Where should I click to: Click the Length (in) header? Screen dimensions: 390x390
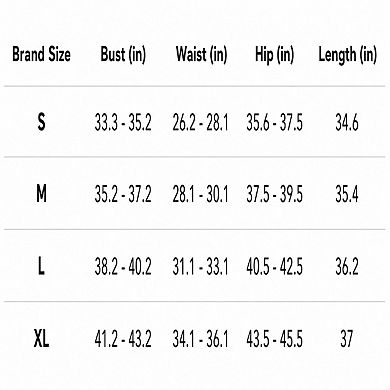point(347,55)
